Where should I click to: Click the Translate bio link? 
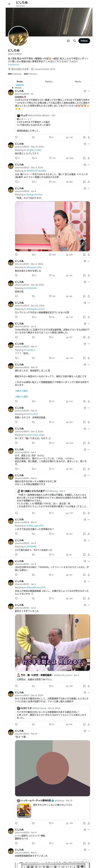pyautogui.click(x=14, y=65)
